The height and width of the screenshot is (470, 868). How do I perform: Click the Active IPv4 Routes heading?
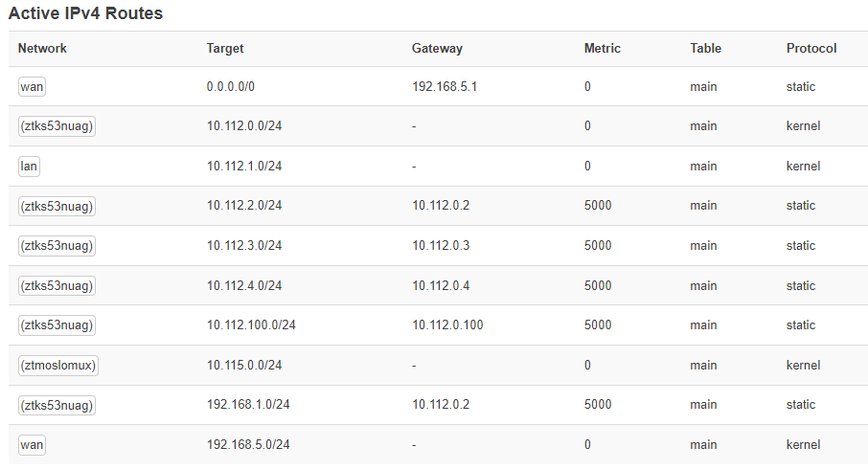coord(85,13)
